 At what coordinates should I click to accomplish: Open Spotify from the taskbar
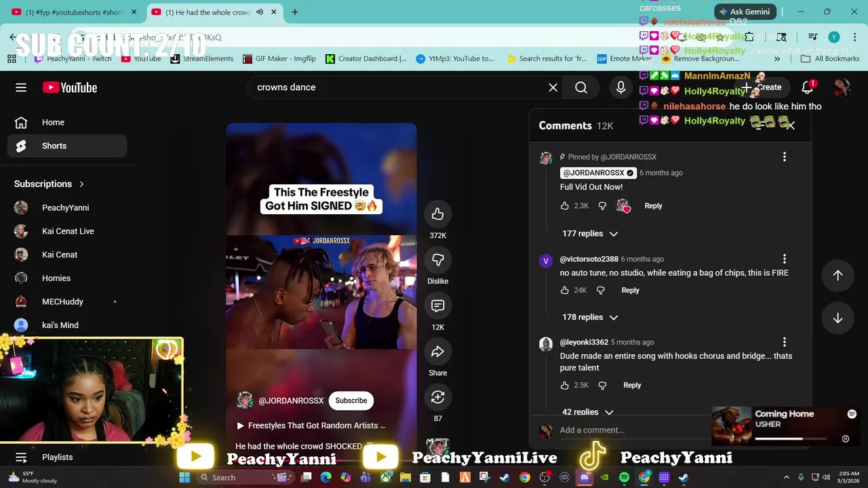tap(624, 477)
